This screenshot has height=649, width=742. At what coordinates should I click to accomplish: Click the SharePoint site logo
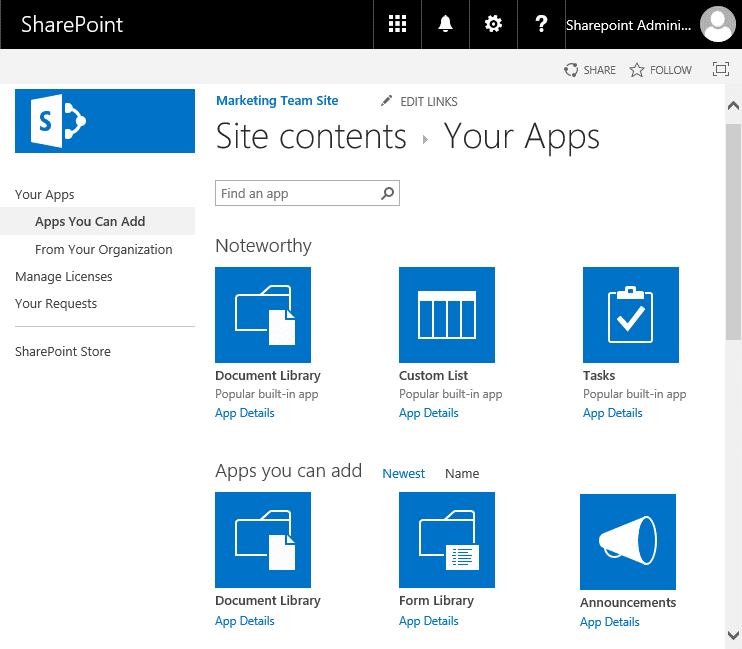point(105,121)
